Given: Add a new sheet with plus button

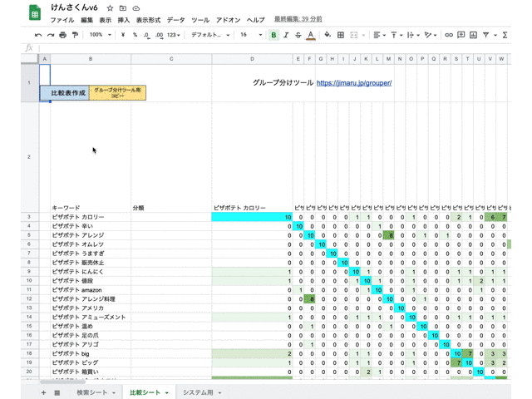Looking at the screenshot, I should (43, 392).
